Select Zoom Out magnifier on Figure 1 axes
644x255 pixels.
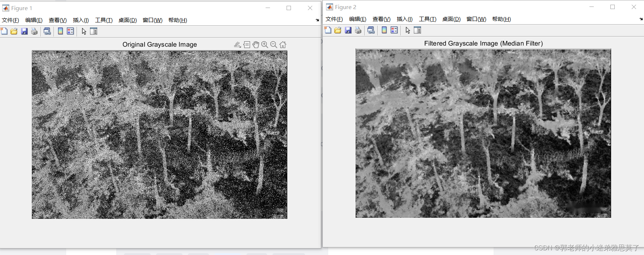(x=274, y=44)
